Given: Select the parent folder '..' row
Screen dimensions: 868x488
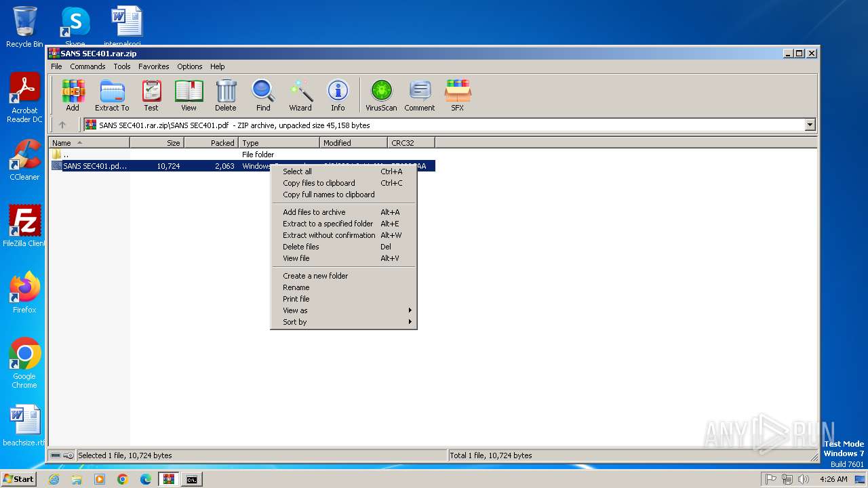Looking at the screenshot, I should (x=242, y=155).
